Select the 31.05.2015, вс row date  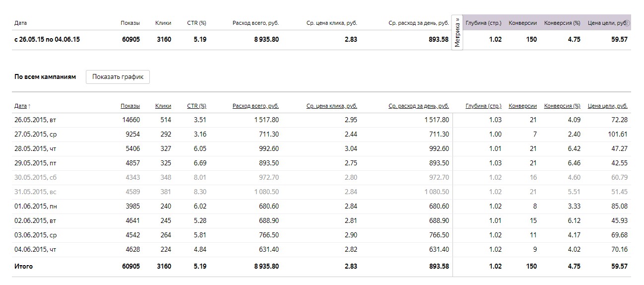36,192
